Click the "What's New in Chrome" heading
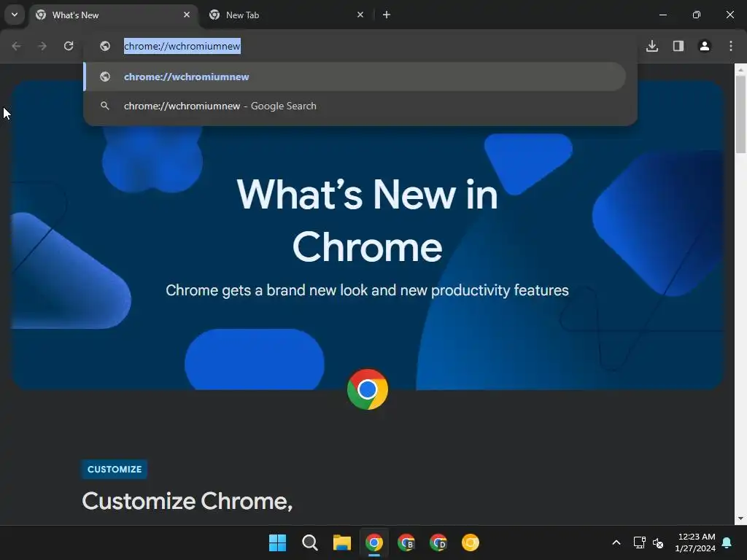The width and height of the screenshot is (747, 560). tap(368, 220)
